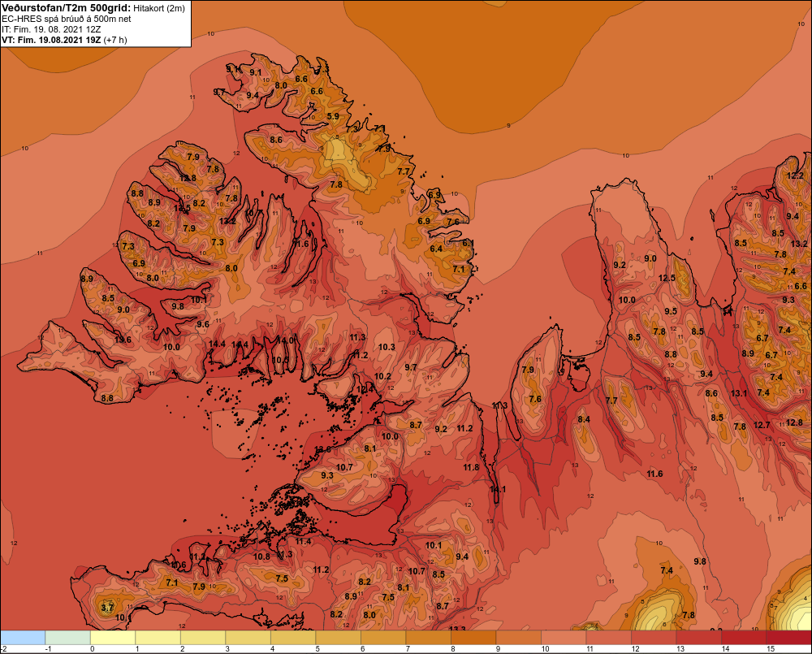The width and height of the screenshot is (812, 654).
Task: Click the 12.5 temperature value
Action: tap(667, 278)
